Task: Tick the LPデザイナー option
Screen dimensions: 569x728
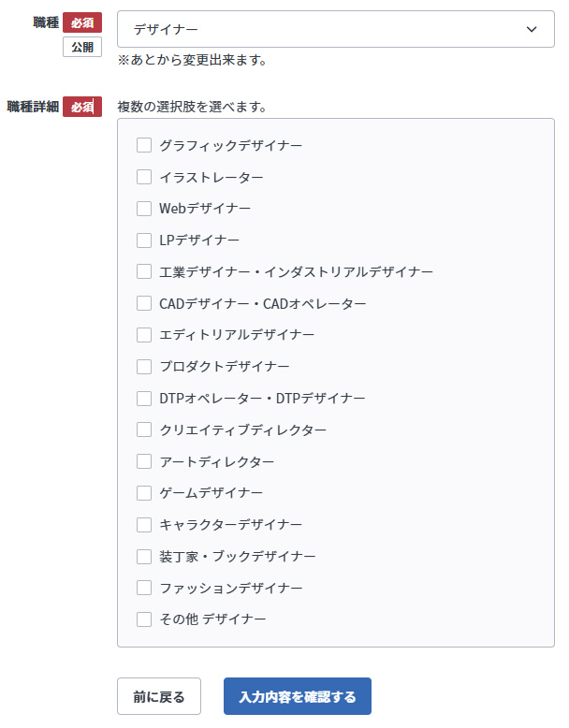Action: click(x=144, y=240)
